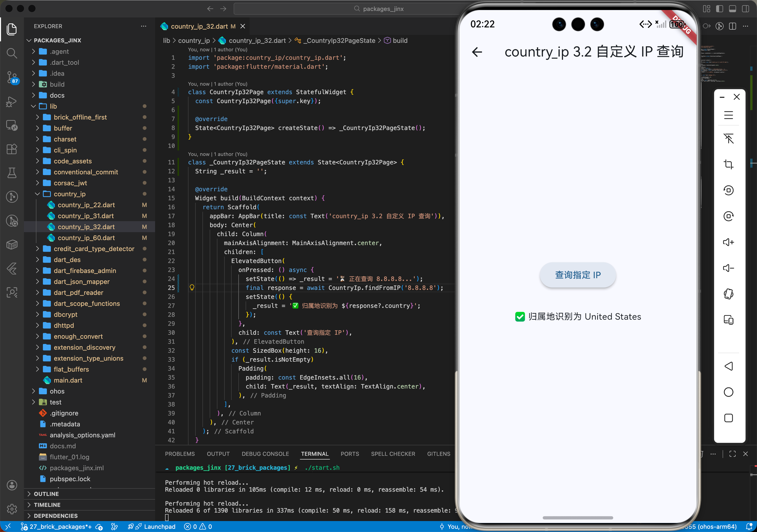The width and height of the screenshot is (757, 532).
Task: Expand the OUTLINE section
Action: pyautogui.click(x=46, y=494)
